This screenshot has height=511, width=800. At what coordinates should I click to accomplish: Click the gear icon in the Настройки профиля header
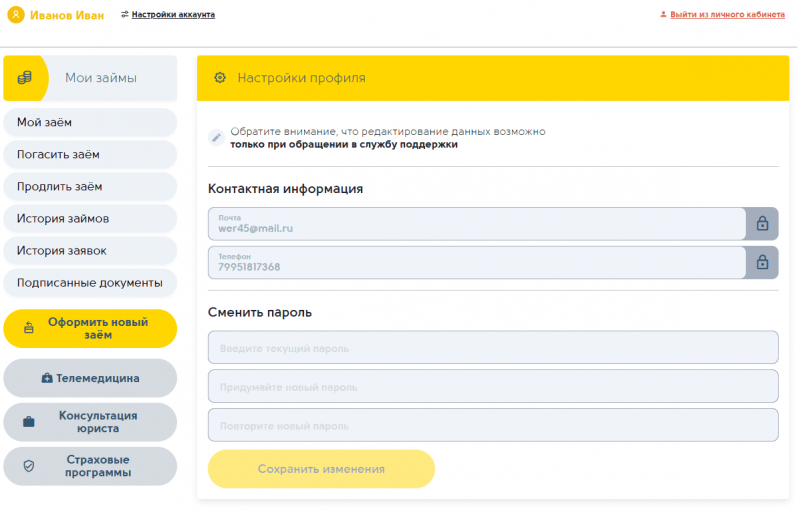pos(220,78)
